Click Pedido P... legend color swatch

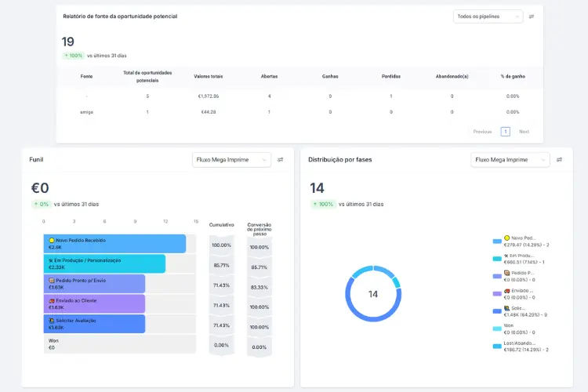tap(497, 277)
